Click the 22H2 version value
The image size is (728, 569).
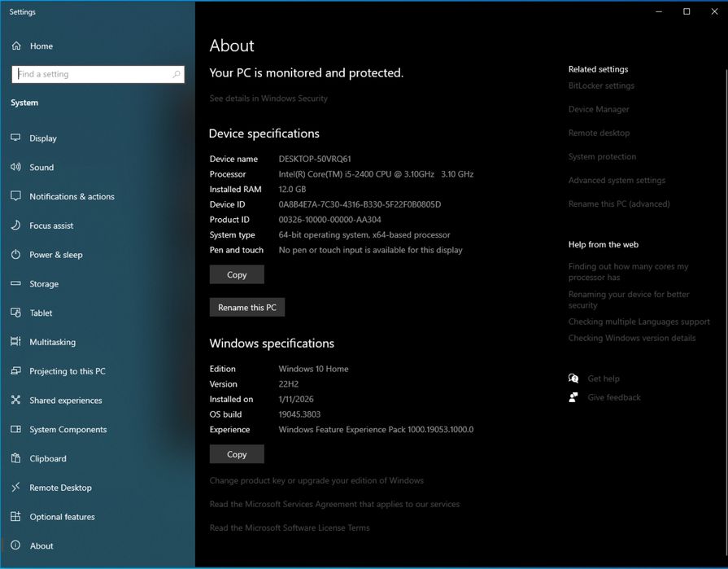click(x=288, y=384)
